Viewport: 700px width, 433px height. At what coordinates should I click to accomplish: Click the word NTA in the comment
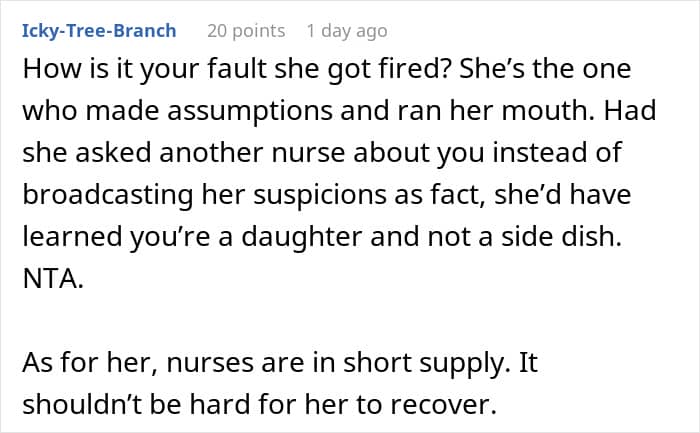(52, 279)
